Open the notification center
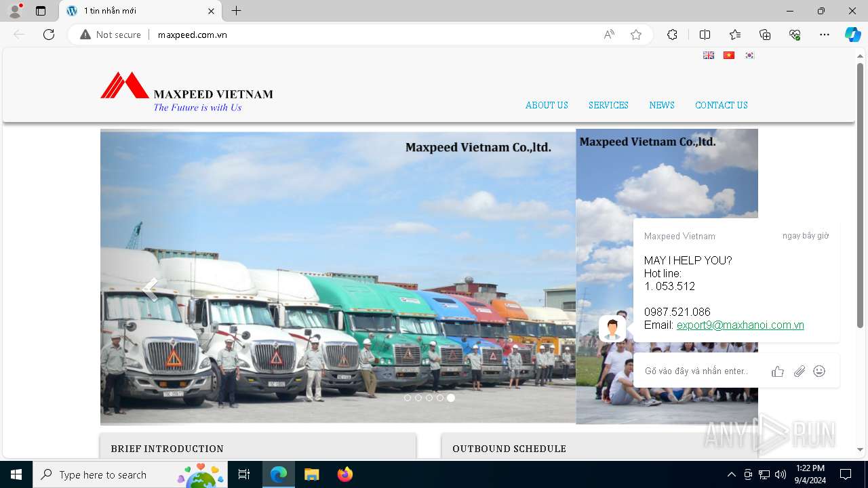 click(846, 474)
